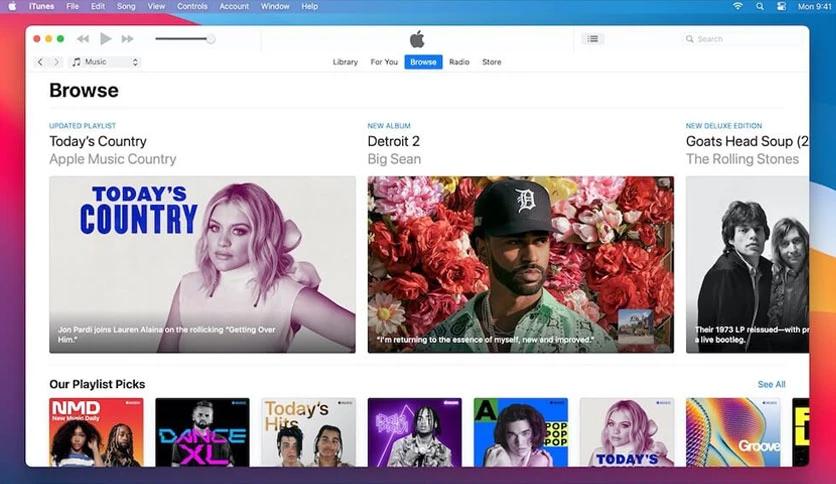This screenshot has width=836, height=484.
Task: Open the Store tab
Action: coord(492,62)
